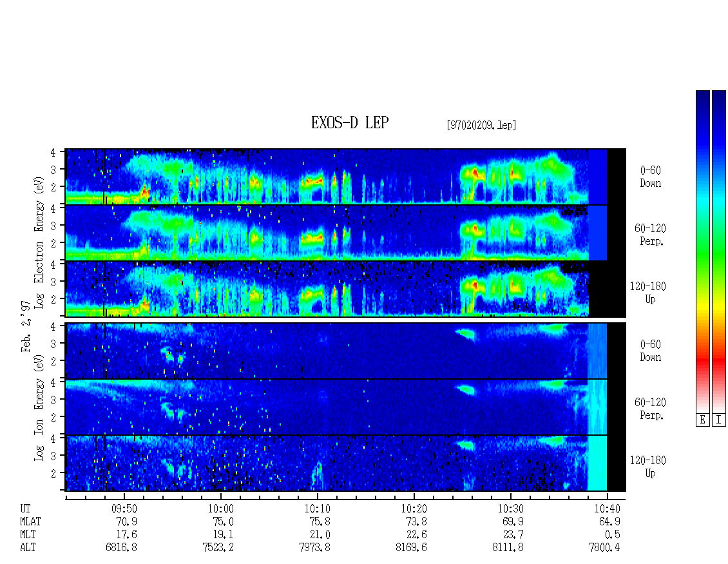
Task: Open the ion 0-60 Down spectrogram panel
Action: click(x=345, y=351)
